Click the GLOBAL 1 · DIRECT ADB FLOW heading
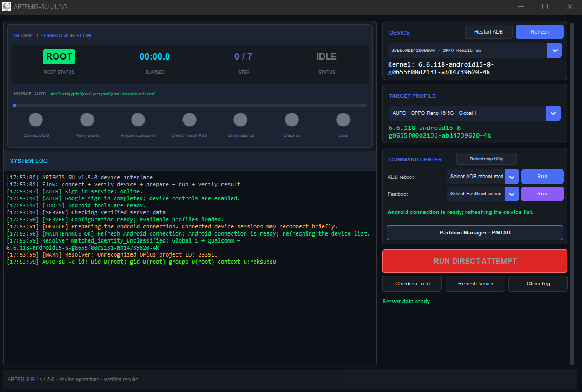This screenshot has width=582, height=392. 53,36
